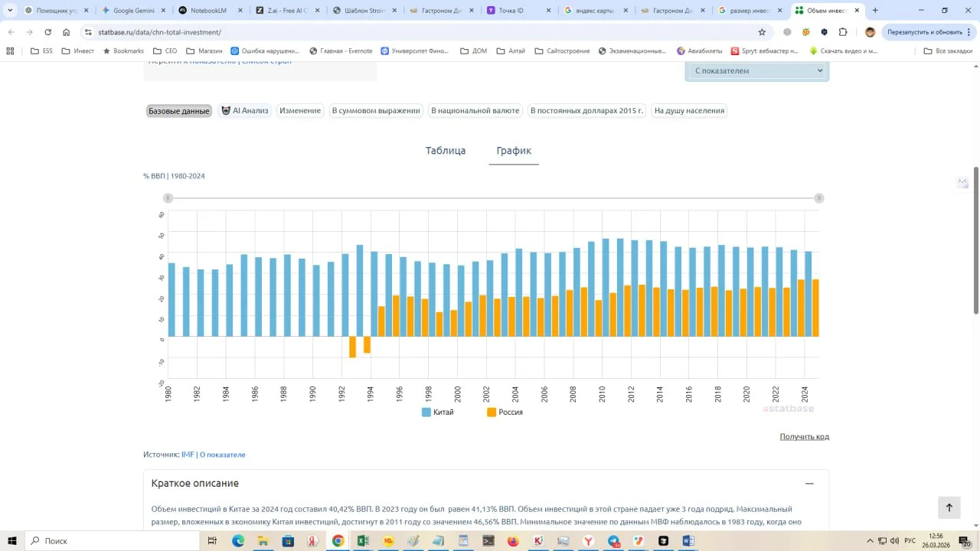Toggle the Китай series in chart legend
This screenshot has width=980, height=551.
pyautogui.click(x=438, y=412)
